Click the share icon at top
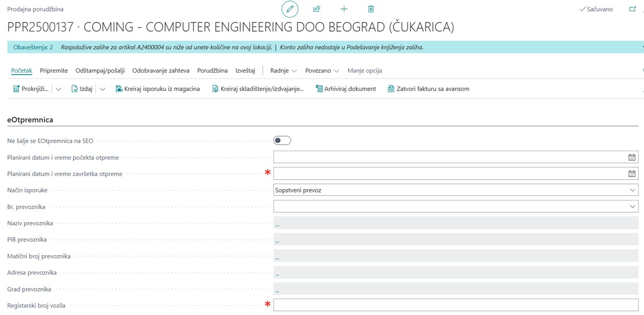 317,9
